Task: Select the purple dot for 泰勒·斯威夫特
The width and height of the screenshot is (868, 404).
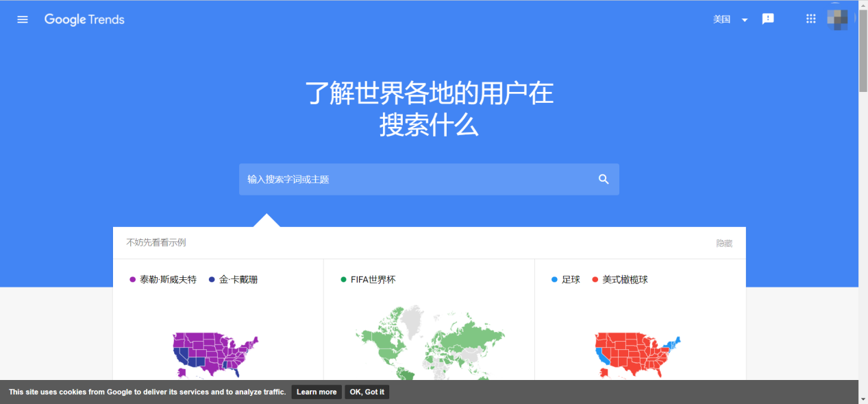Action: click(x=132, y=279)
